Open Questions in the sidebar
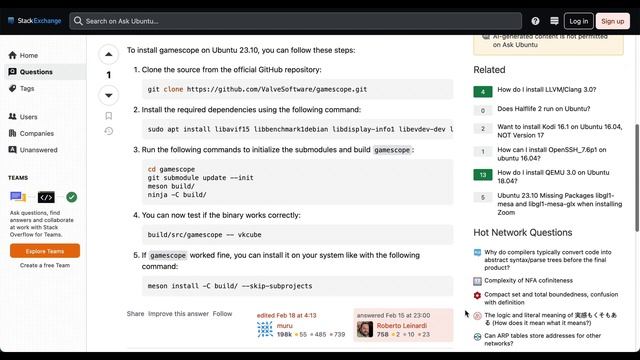 (x=36, y=72)
